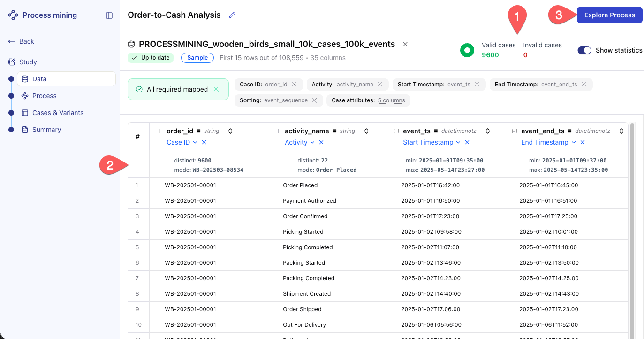Click the Sample badge

click(x=197, y=58)
